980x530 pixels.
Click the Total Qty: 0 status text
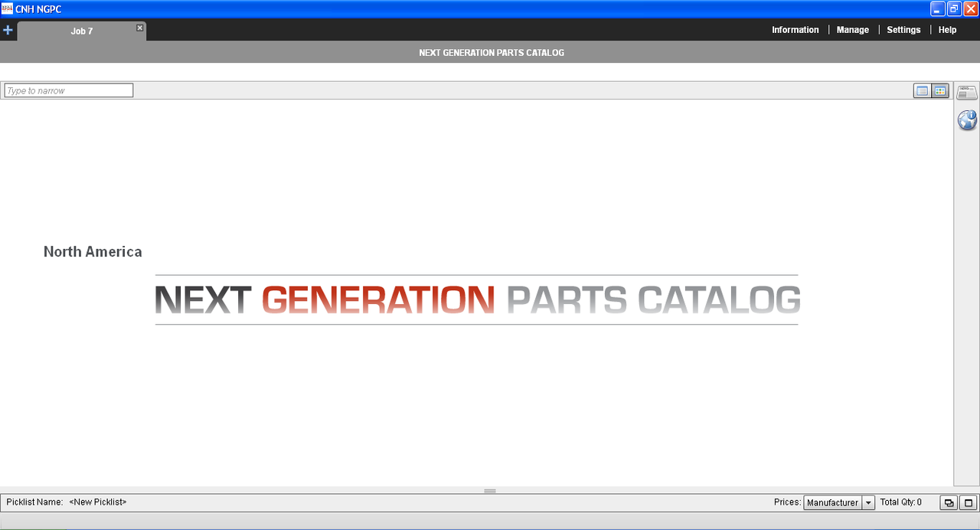point(901,502)
